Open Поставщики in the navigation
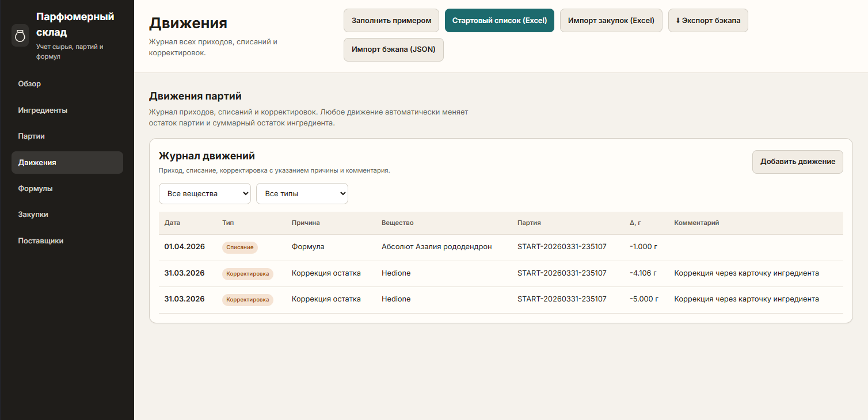Image resolution: width=868 pixels, height=420 pixels. (40, 241)
